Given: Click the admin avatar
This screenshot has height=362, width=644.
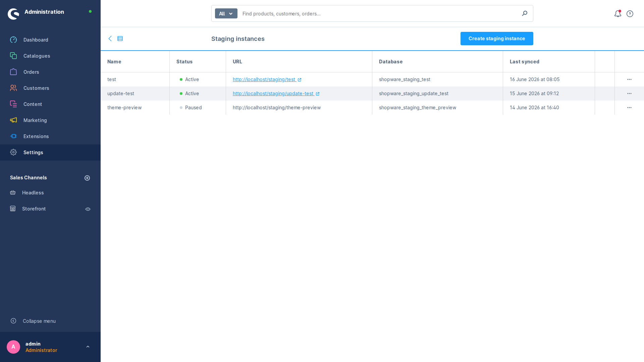Looking at the screenshot, I should pyautogui.click(x=13, y=347).
